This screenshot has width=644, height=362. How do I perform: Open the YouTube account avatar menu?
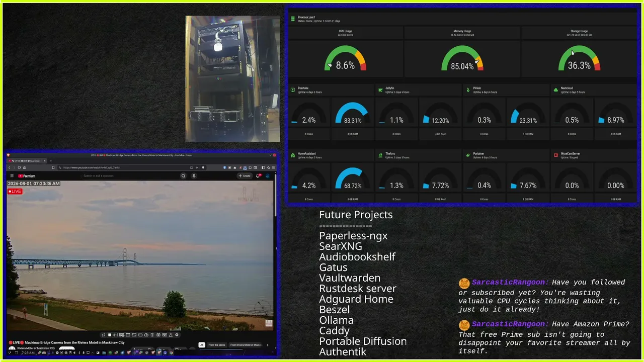pos(268,176)
